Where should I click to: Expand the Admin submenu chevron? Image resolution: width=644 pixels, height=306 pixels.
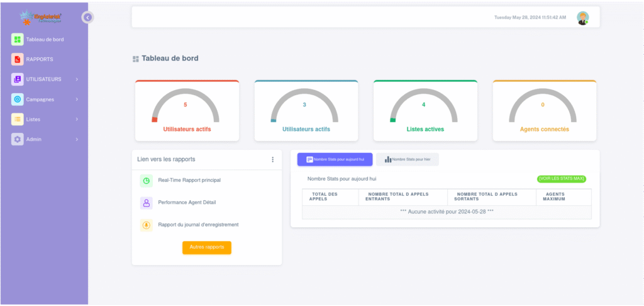[77, 139]
